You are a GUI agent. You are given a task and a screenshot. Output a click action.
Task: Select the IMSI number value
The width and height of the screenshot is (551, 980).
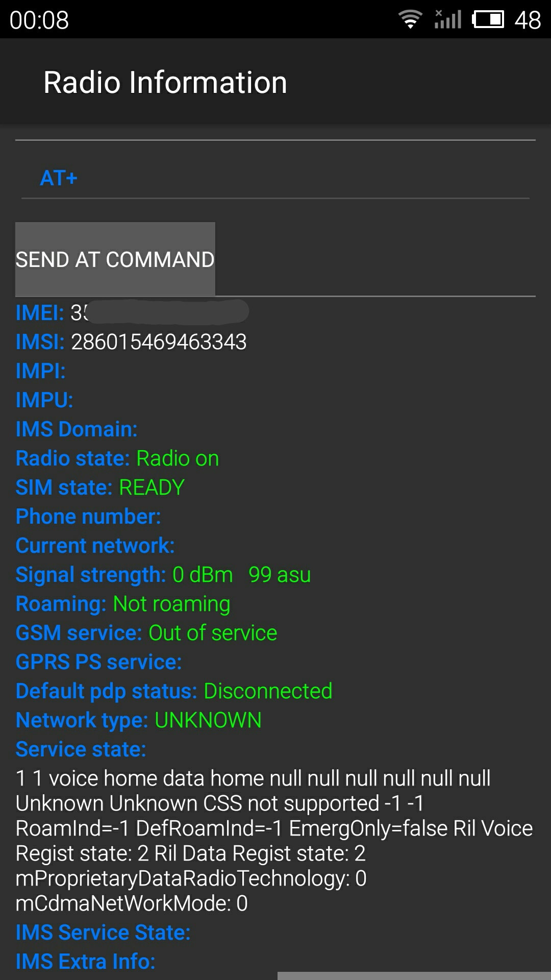pos(159,342)
